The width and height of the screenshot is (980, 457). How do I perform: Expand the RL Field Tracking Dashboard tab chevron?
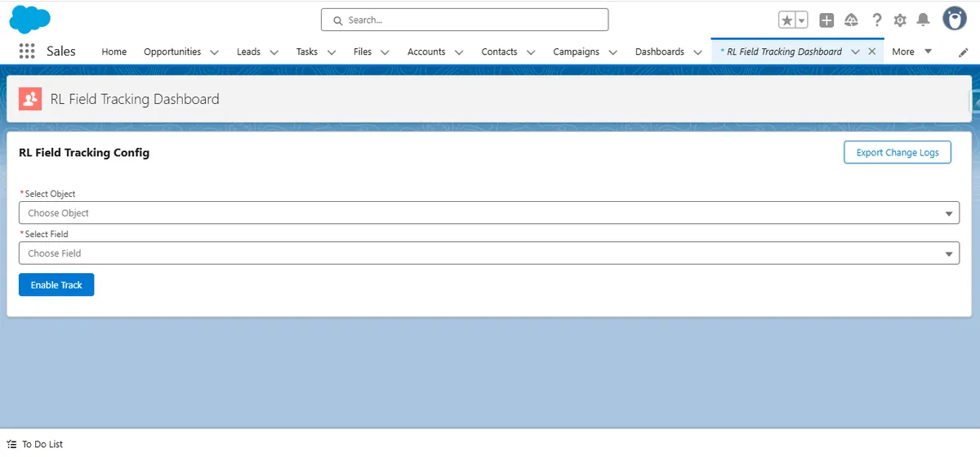click(855, 52)
